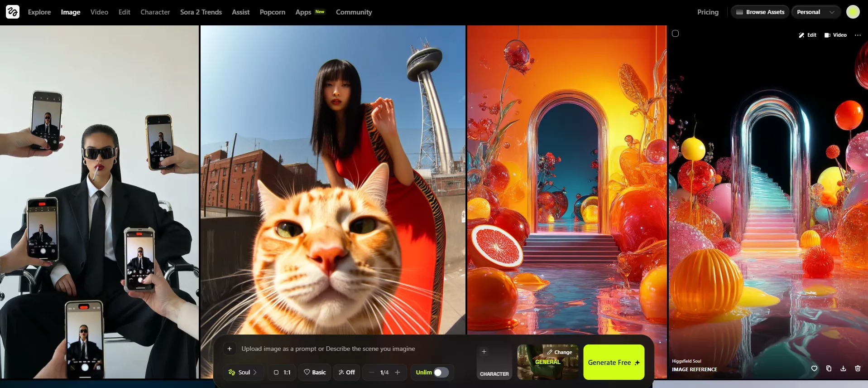
Task: Open the 1:1 aspect ratio selector
Action: point(282,372)
